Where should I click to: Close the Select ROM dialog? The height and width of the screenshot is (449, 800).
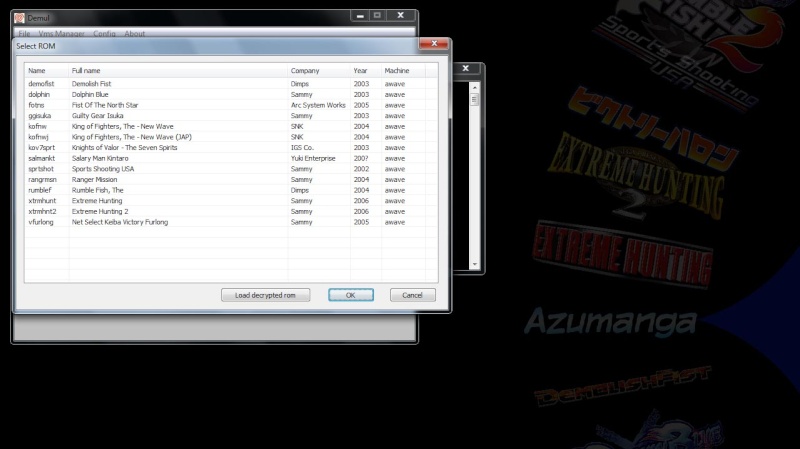coord(434,44)
